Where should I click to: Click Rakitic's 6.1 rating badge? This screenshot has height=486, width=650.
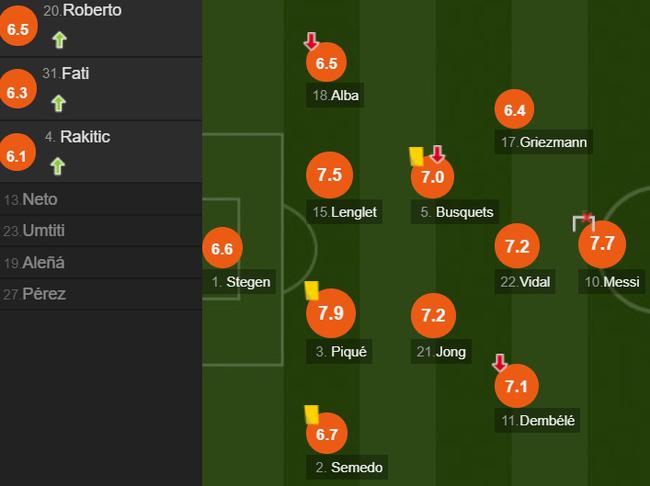18,156
